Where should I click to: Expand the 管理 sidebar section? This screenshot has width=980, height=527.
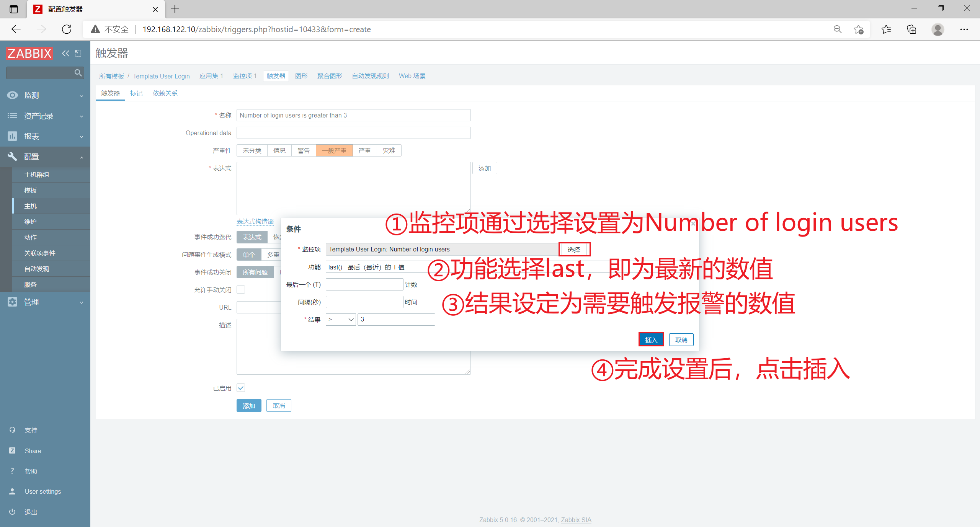coord(82,302)
